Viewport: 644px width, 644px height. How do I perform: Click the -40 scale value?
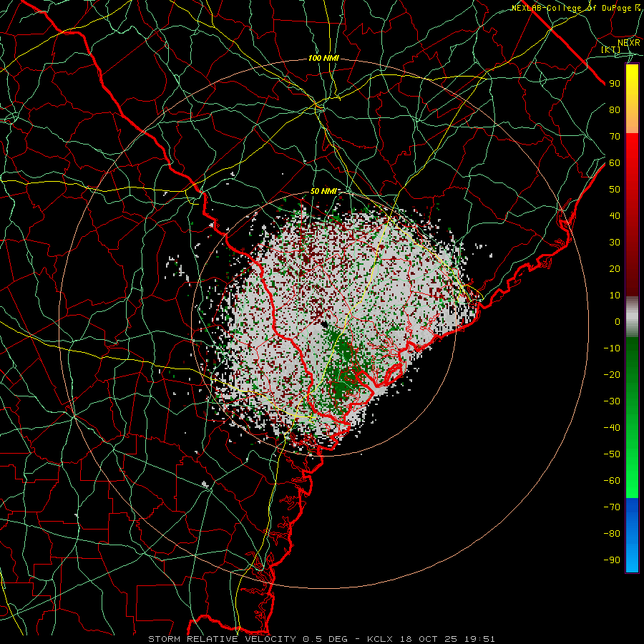click(x=612, y=428)
